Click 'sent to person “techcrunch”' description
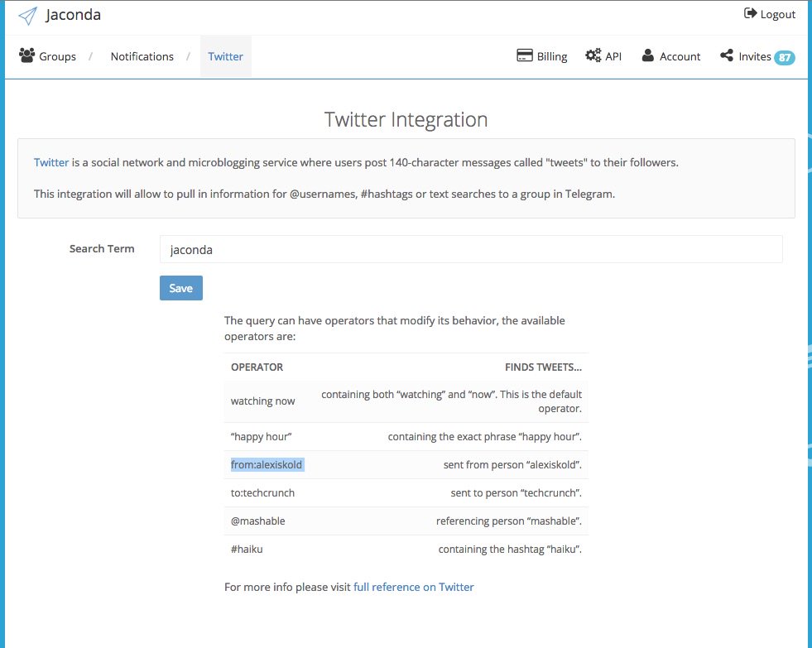Image resolution: width=812 pixels, height=648 pixels. pyautogui.click(x=516, y=492)
